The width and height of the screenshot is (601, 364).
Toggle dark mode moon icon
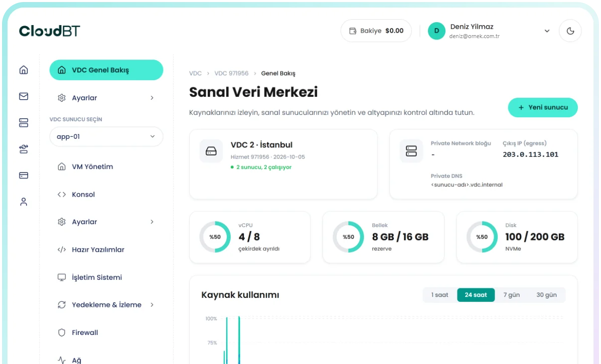point(570,31)
